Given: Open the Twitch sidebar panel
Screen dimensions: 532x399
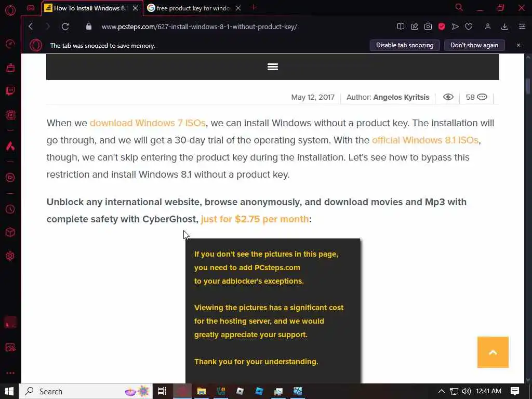Looking at the screenshot, I should (10, 91).
